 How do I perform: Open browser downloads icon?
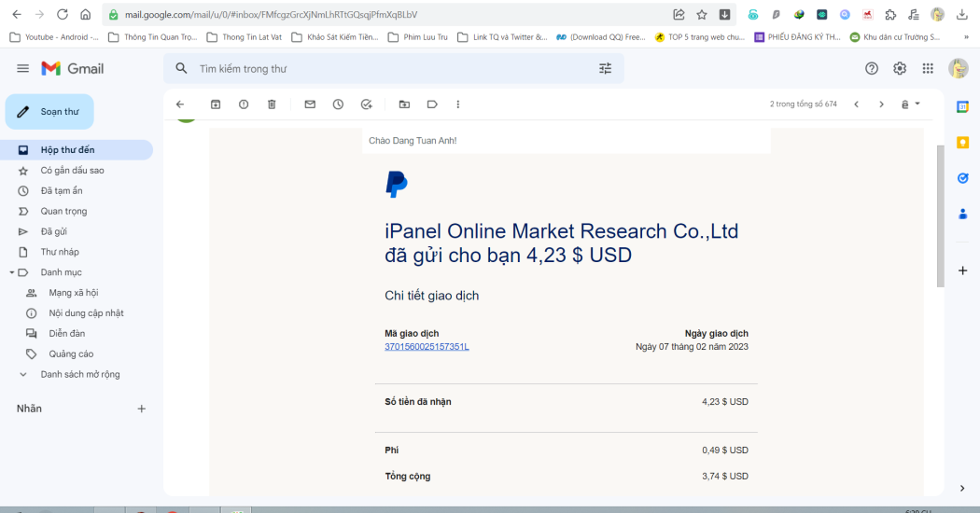(962, 14)
